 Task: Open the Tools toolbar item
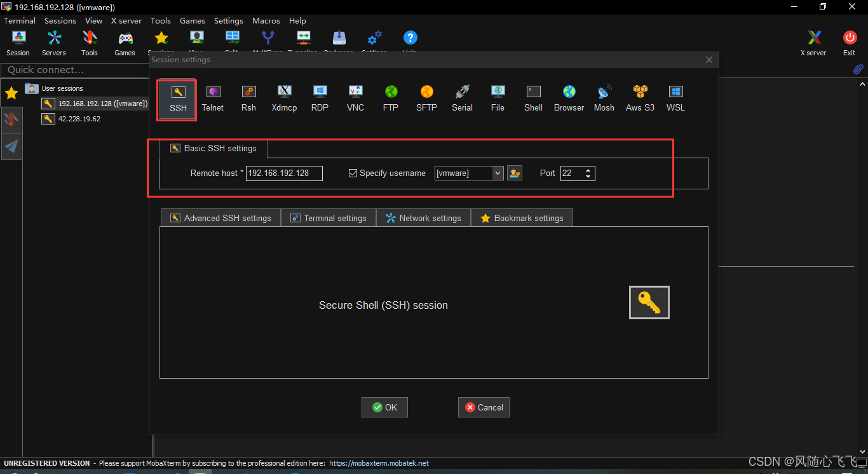click(x=90, y=43)
